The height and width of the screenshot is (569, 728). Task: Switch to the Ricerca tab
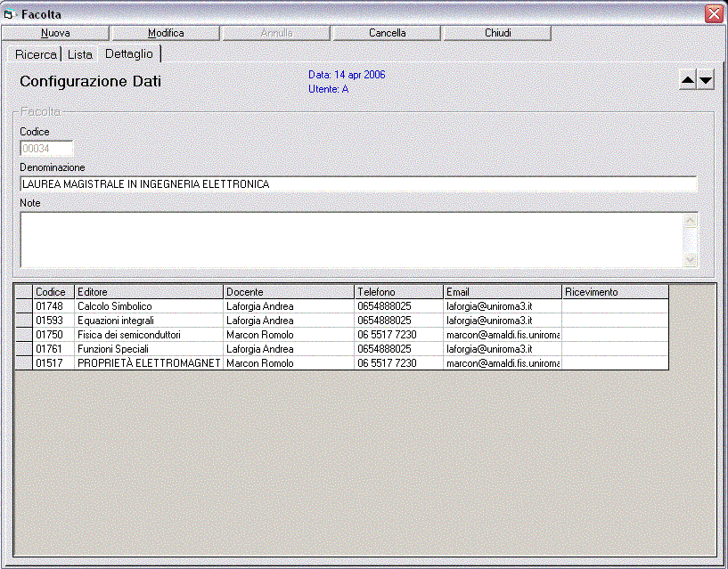click(x=36, y=54)
